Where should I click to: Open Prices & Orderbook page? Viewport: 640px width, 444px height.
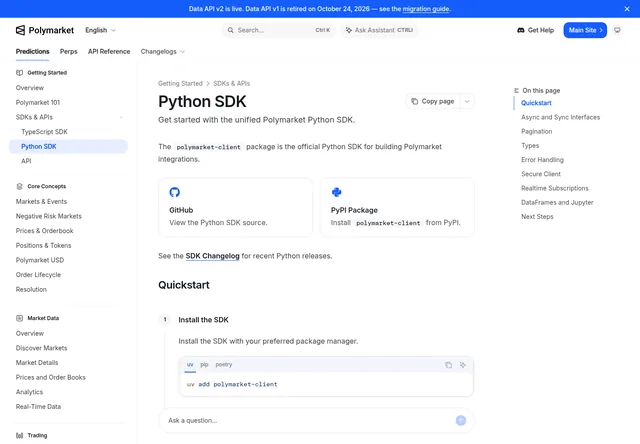click(44, 231)
